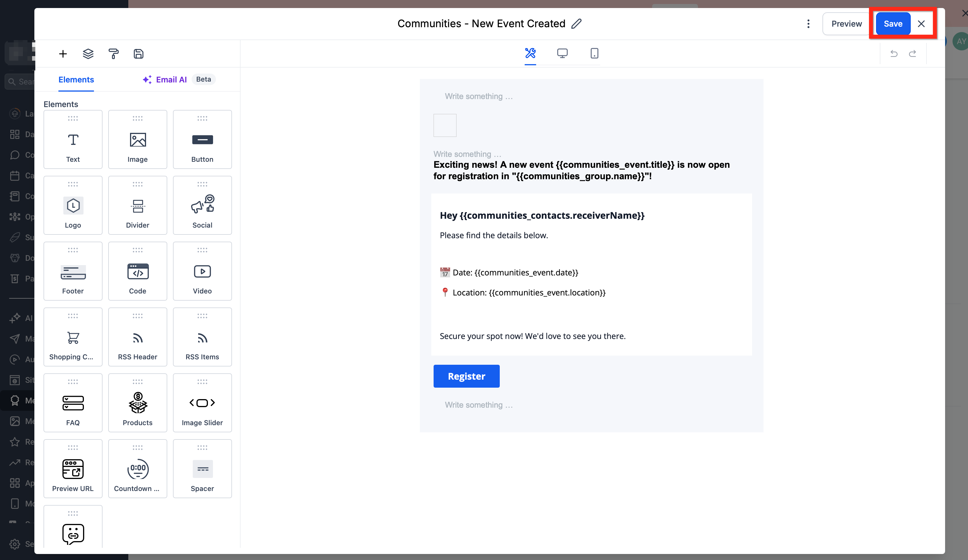Click the top Write something text field
The width and height of the screenshot is (968, 560).
pyautogui.click(x=479, y=96)
